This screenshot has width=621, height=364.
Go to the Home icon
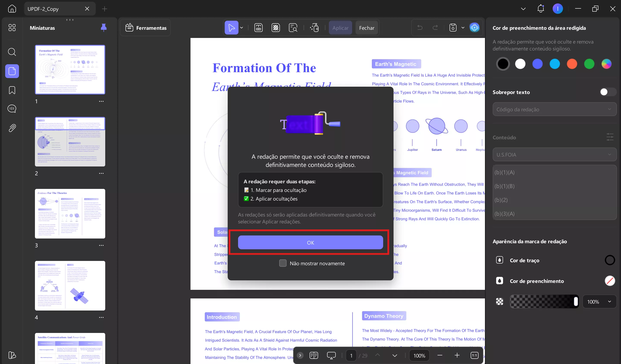pos(12,9)
